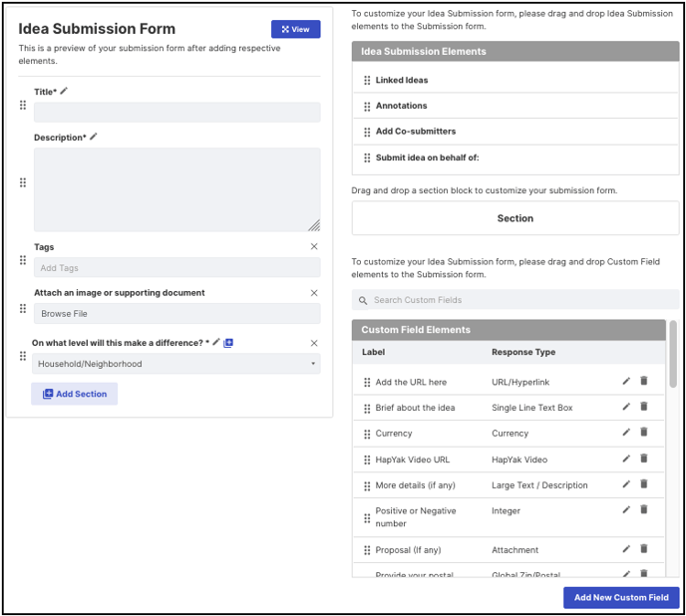Click the Section block
Viewport: 686px width, 616px height.
click(515, 218)
